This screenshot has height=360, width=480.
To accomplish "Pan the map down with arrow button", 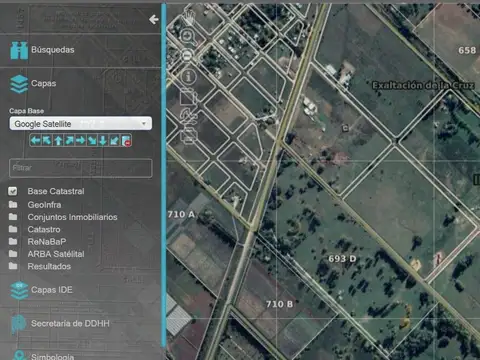I will 103,140.
